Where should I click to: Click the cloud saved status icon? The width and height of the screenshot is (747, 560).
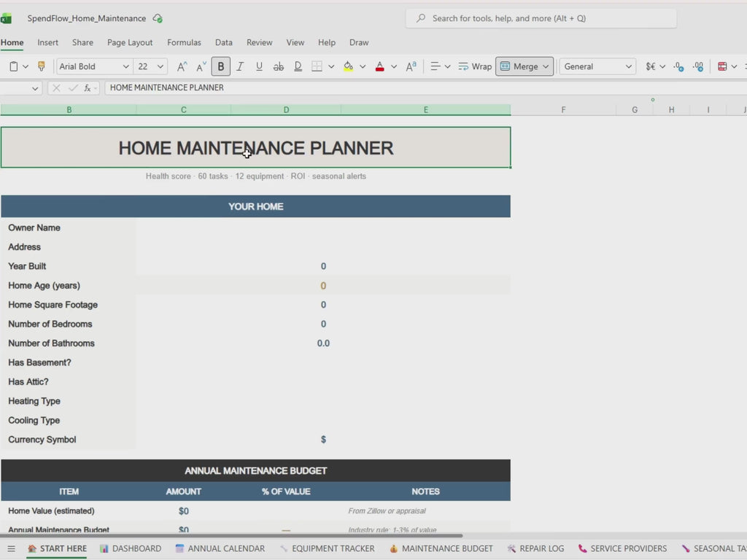click(x=158, y=18)
